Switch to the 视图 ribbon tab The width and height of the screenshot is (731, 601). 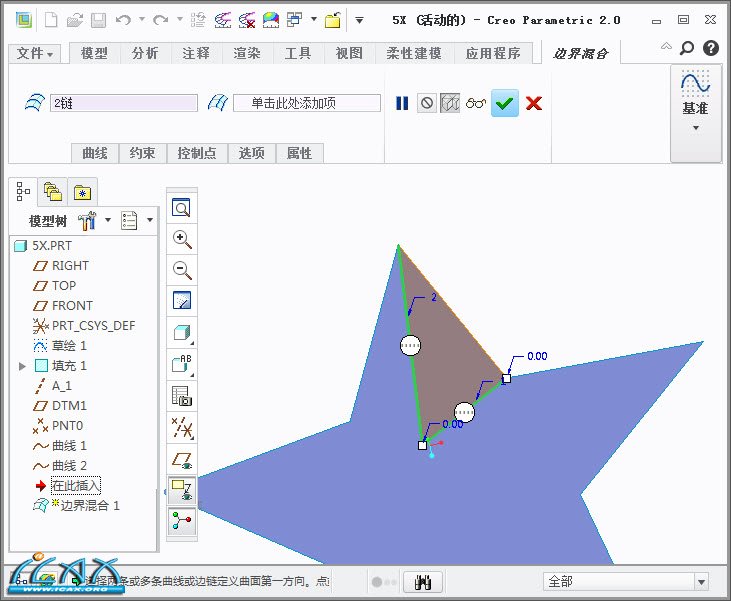click(x=349, y=53)
